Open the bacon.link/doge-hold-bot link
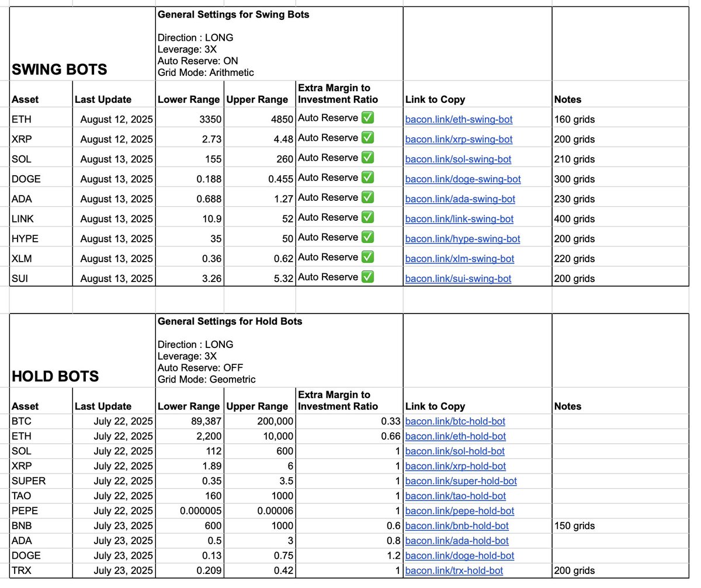 coord(460,556)
